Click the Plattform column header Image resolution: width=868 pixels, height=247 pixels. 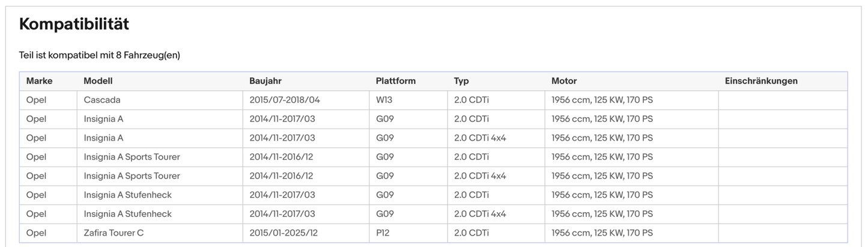(x=395, y=81)
